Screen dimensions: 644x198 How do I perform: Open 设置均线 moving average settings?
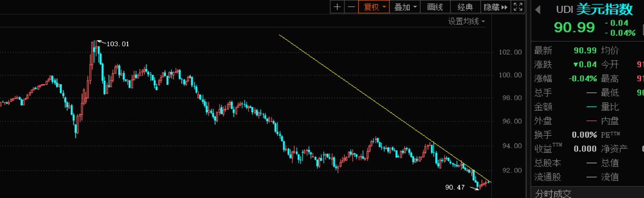coord(466,22)
